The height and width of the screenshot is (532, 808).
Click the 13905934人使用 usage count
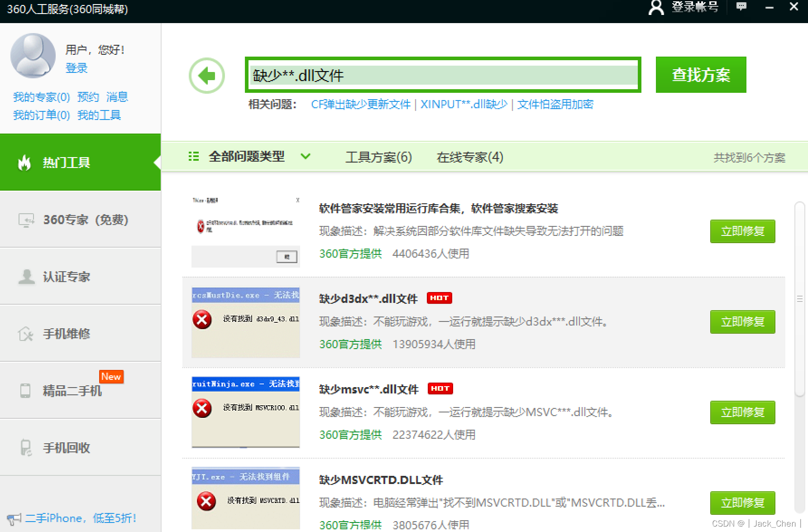434,344
